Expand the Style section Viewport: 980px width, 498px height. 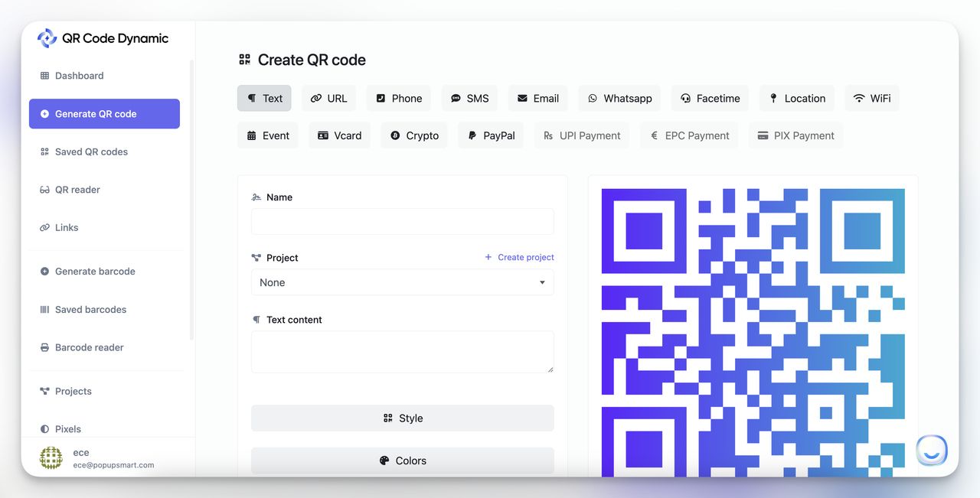pyautogui.click(x=402, y=418)
